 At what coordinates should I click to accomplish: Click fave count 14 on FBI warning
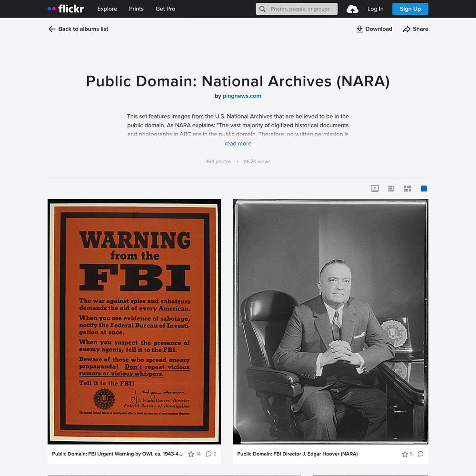[x=198, y=454]
